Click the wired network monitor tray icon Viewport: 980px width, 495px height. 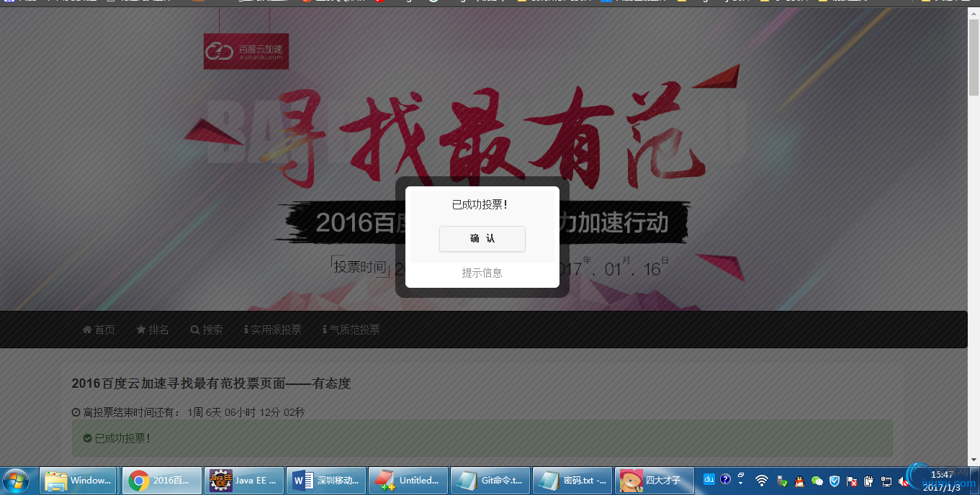[x=886, y=481]
